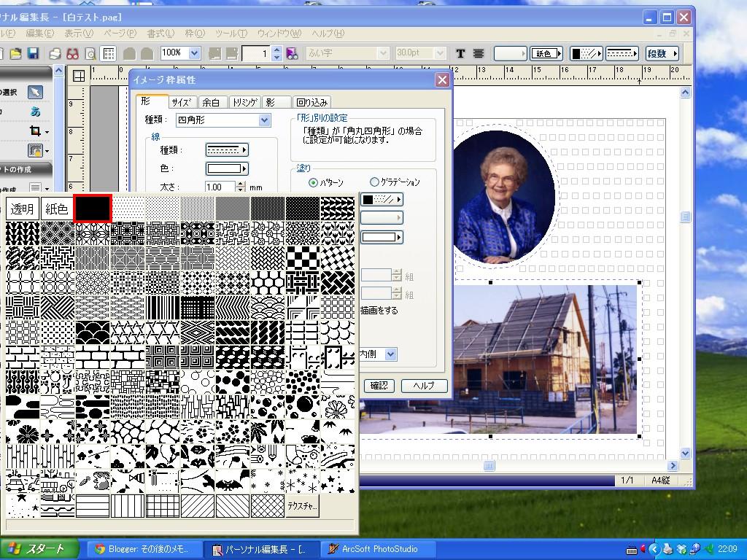The height and width of the screenshot is (560, 747).
Task: Open the 内側 dropdown
Action: pos(391,354)
